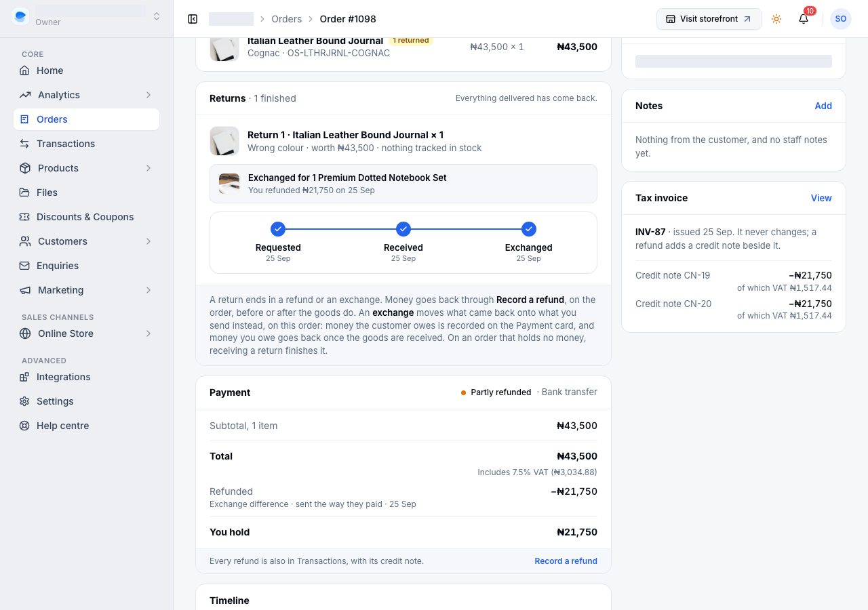The image size is (868, 610).
Task: Click the Customers people icon
Action: (x=25, y=241)
